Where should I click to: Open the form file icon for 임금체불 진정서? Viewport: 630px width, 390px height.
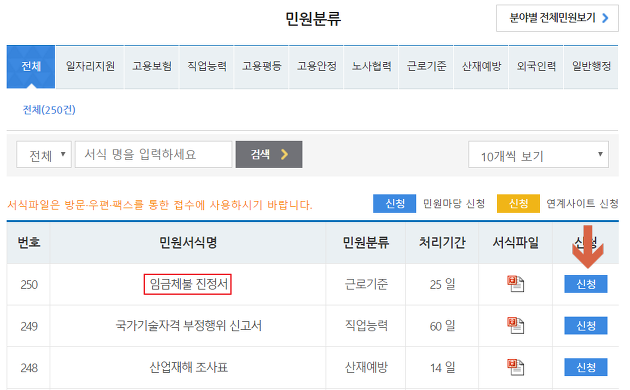tap(515, 284)
